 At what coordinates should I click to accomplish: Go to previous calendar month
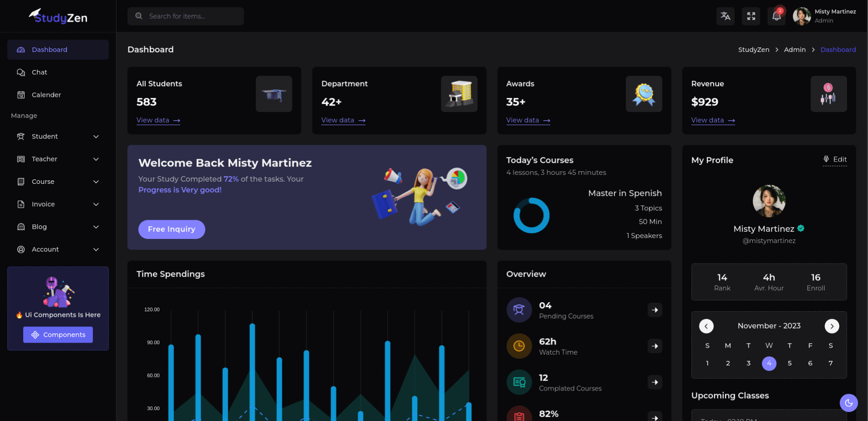pos(706,326)
